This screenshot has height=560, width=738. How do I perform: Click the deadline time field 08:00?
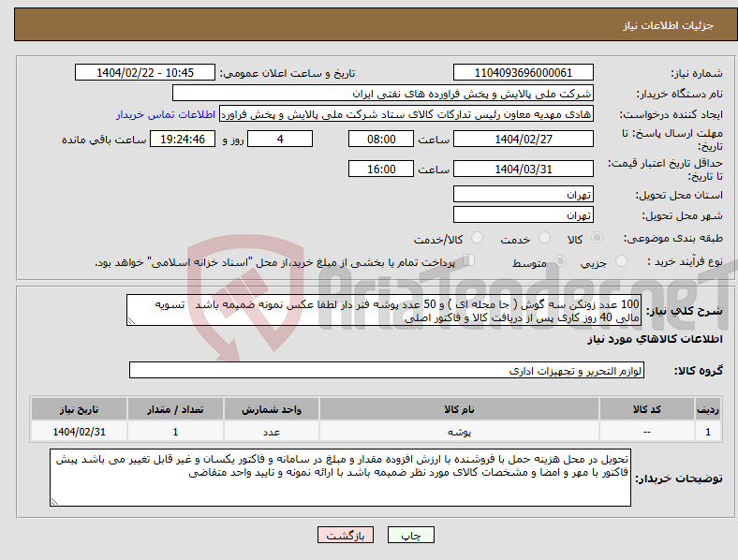381,139
